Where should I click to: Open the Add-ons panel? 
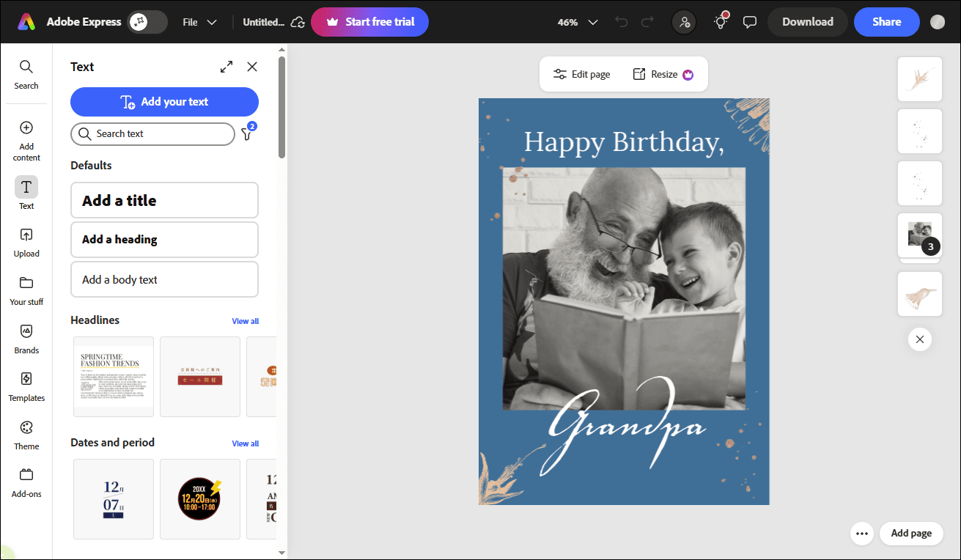(x=26, y=482)
